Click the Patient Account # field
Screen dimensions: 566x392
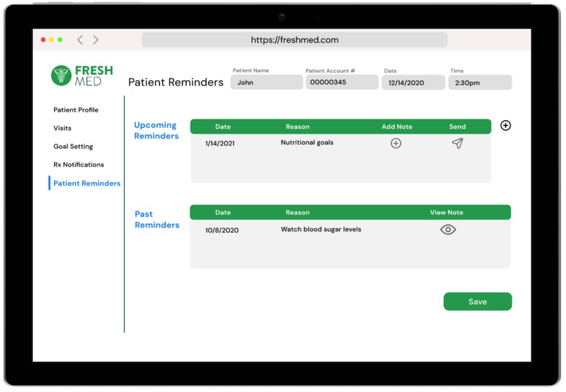coord(342,82)
